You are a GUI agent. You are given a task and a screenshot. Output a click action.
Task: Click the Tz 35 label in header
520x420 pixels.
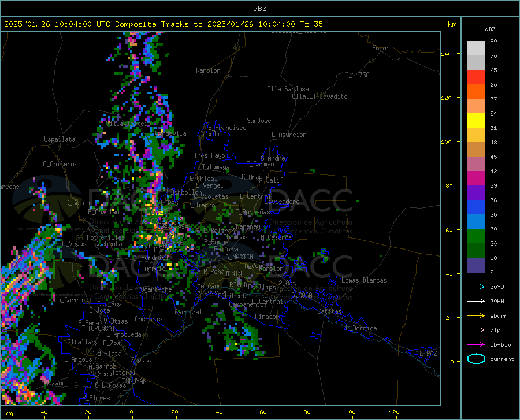[x=311, y=24]
